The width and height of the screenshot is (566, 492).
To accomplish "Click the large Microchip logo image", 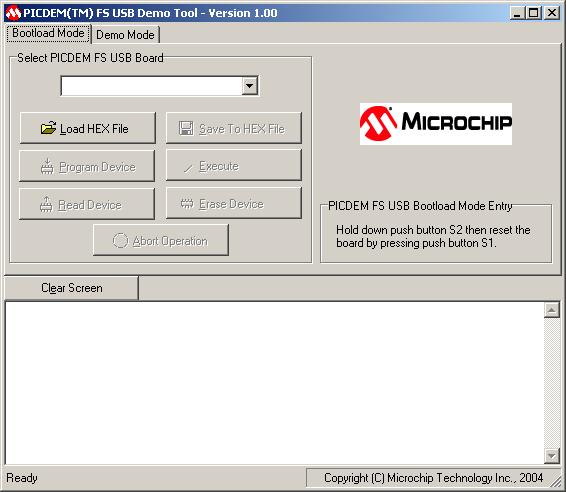I will tap(436, 124).
